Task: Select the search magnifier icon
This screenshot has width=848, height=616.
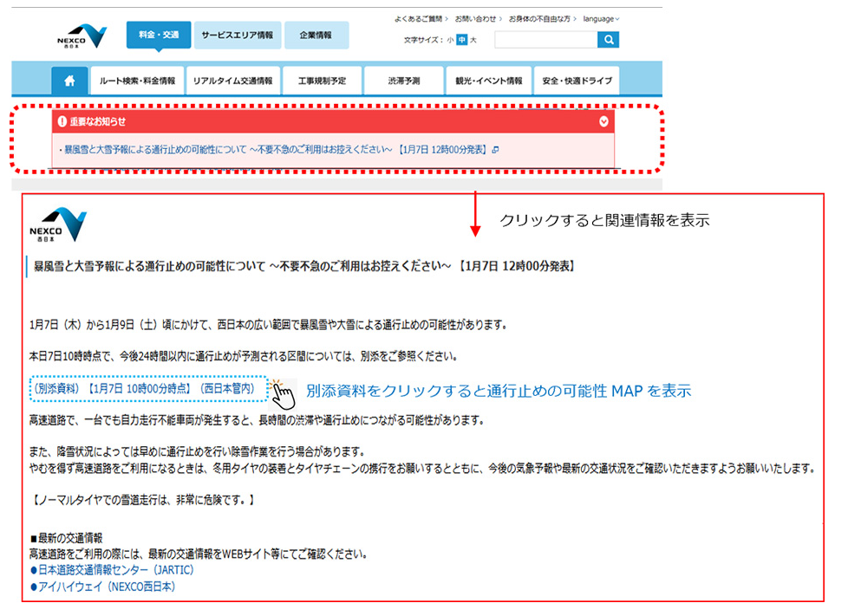Action: point(609,39)
